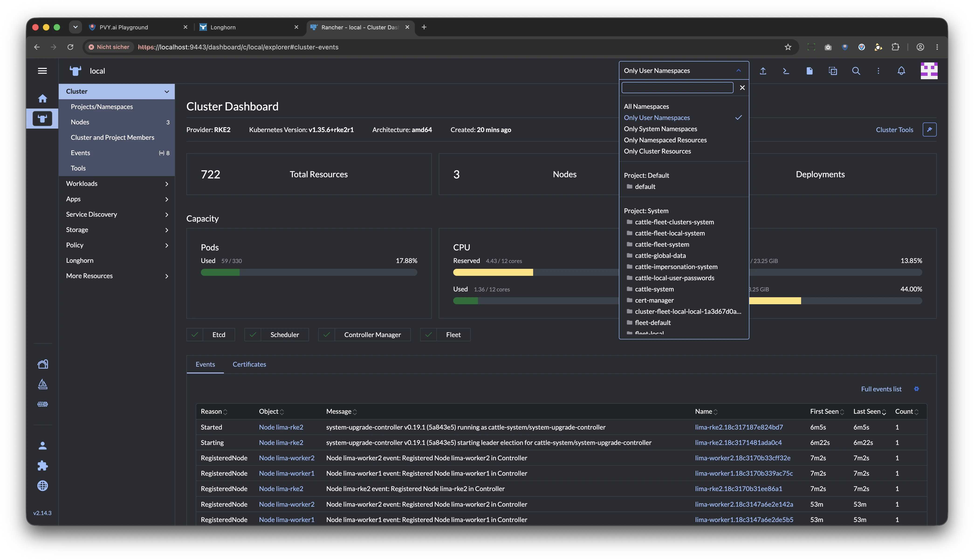The width and height of the screenshot is (974, 560).
Task: Open resource search magnifier icon
Action: [856, 71]
